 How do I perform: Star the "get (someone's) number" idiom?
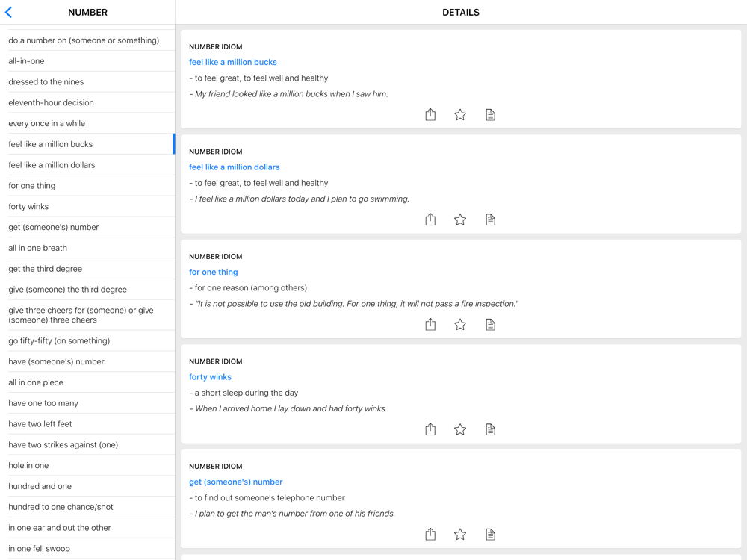click(x=460, y=534)
